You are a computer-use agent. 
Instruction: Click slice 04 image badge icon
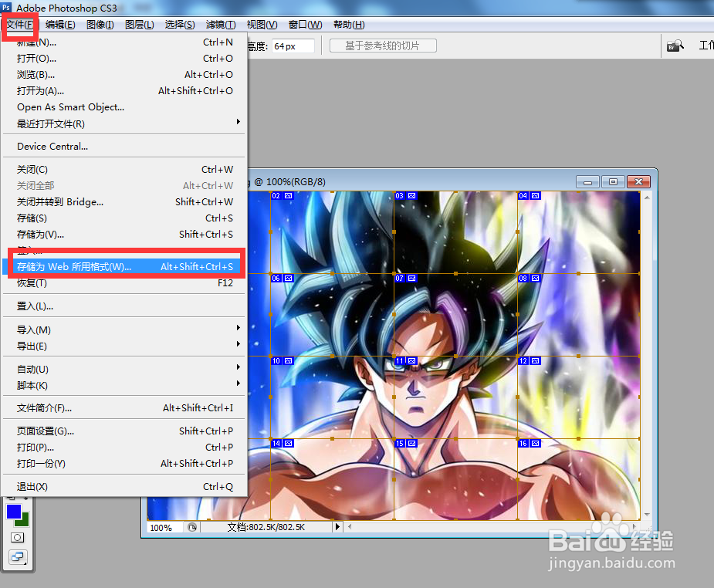coord(536,196)
